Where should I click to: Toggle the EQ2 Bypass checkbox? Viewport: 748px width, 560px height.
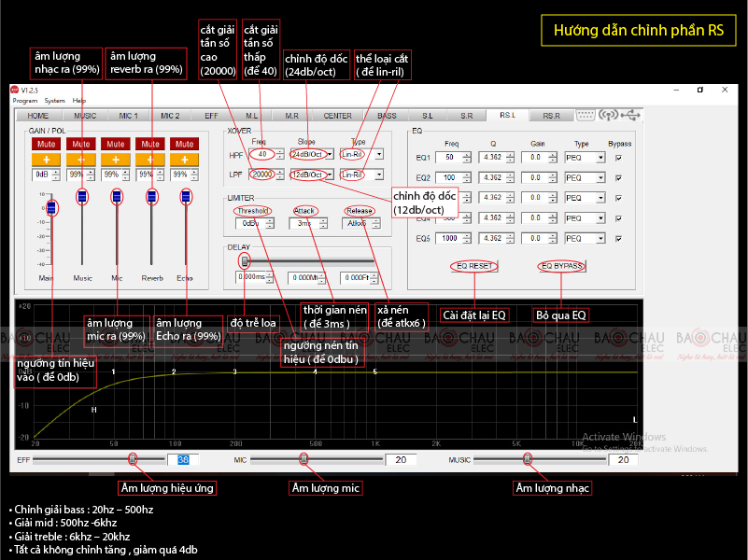(619, 177)
